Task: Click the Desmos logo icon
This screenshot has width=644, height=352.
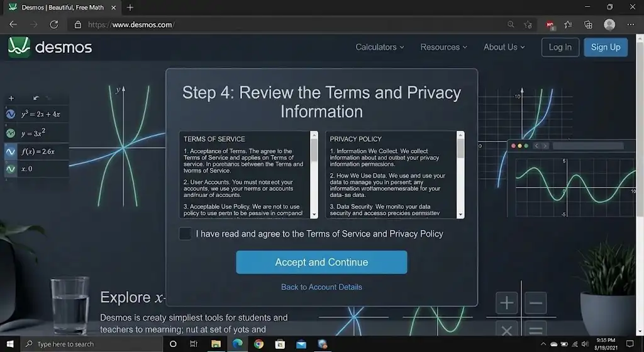Action: click(x=19, y=47)
